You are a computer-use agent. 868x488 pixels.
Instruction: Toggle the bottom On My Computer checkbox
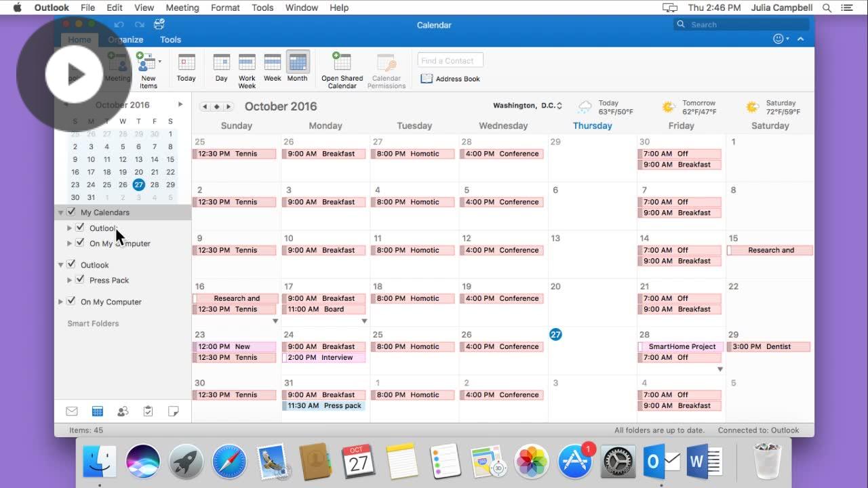click(x=71, y=301)
